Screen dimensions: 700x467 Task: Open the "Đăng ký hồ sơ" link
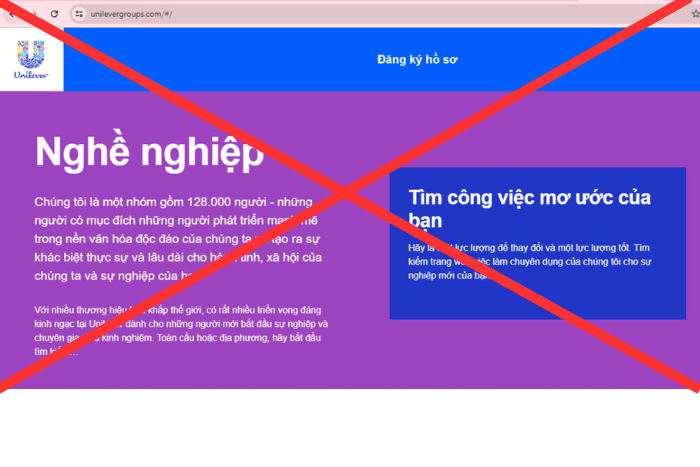click(417, 59)
